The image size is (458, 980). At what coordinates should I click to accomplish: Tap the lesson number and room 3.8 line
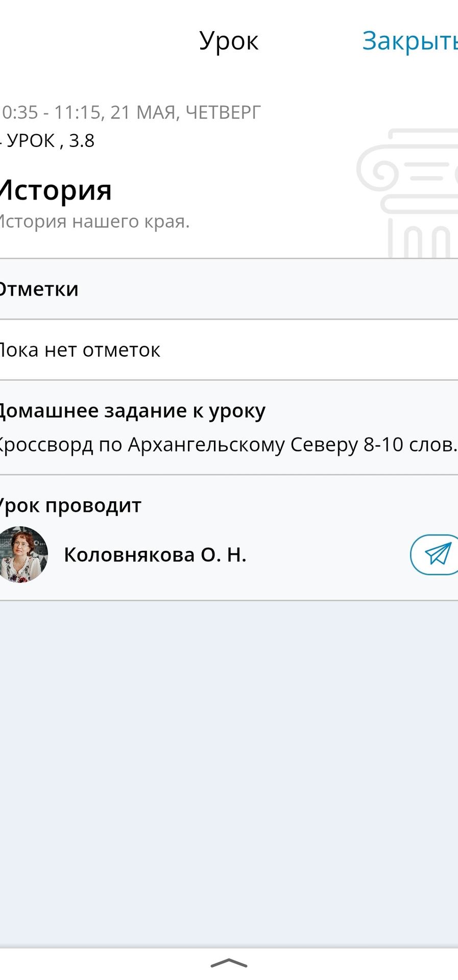pyautogui.click(x=47, y=140)
